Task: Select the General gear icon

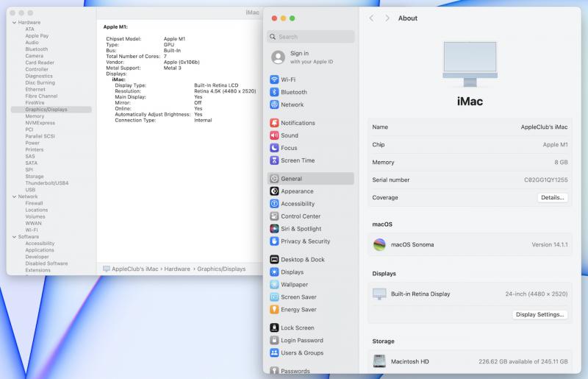Action: [x=274, y=179]
